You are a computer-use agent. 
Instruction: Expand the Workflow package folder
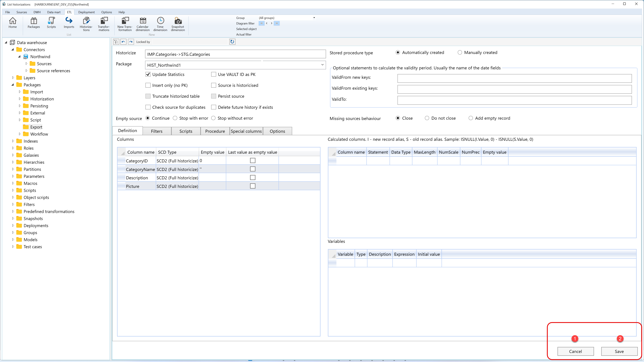(x=20, y=134)
